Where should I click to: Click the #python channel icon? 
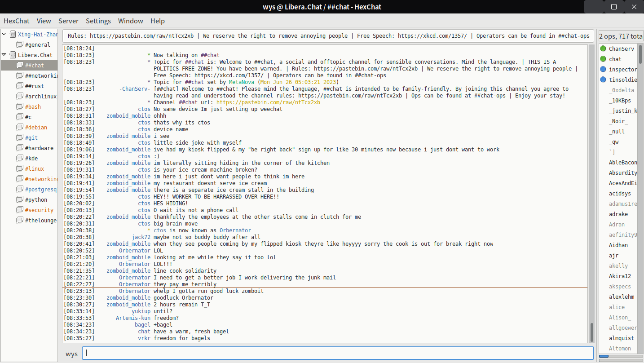[20, 199]
